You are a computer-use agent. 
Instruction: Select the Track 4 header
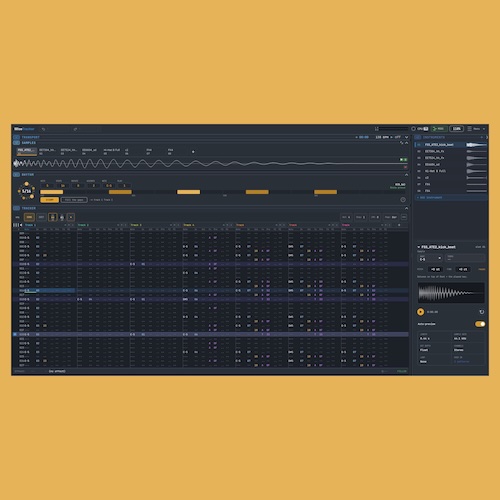(189, 225)
